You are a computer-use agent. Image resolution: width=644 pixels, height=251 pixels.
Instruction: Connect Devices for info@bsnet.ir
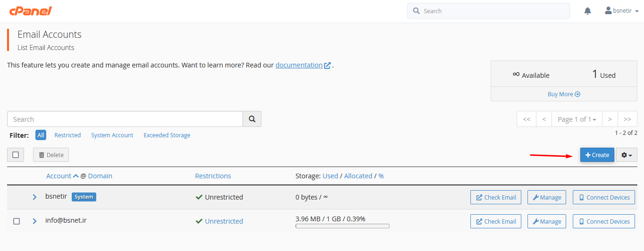click(604, 221)
